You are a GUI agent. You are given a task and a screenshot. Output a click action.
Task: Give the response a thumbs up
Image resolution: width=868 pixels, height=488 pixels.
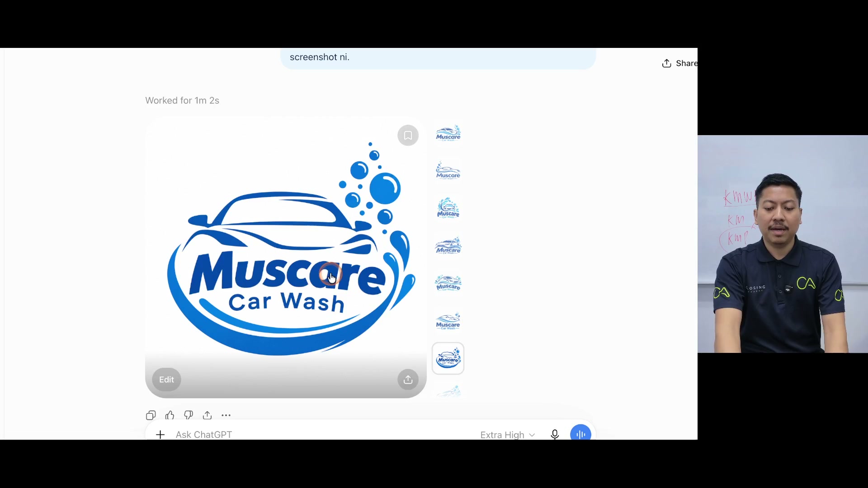[x=170, y=415]
